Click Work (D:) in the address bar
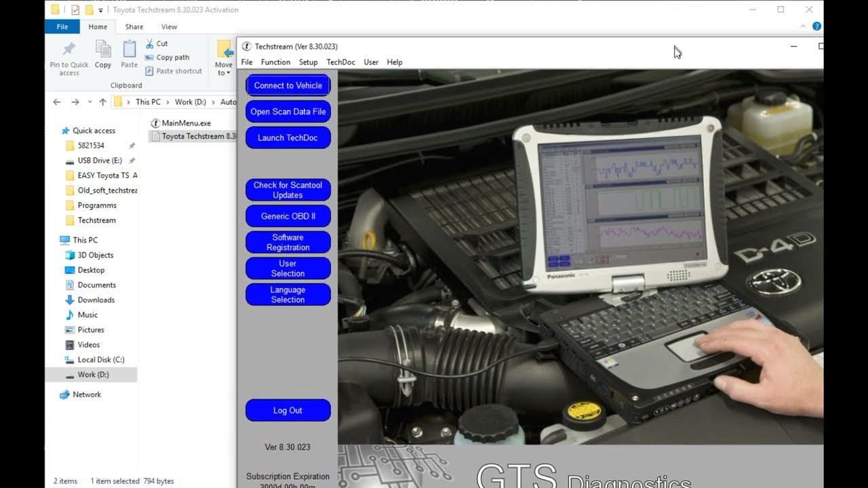 (190, 102)
